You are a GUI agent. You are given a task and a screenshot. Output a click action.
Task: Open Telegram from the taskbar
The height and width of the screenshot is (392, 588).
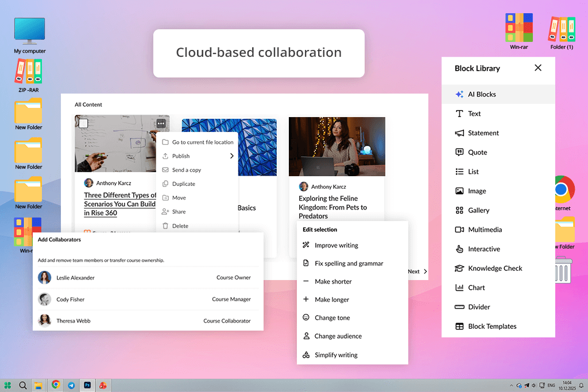click(71, 385)
